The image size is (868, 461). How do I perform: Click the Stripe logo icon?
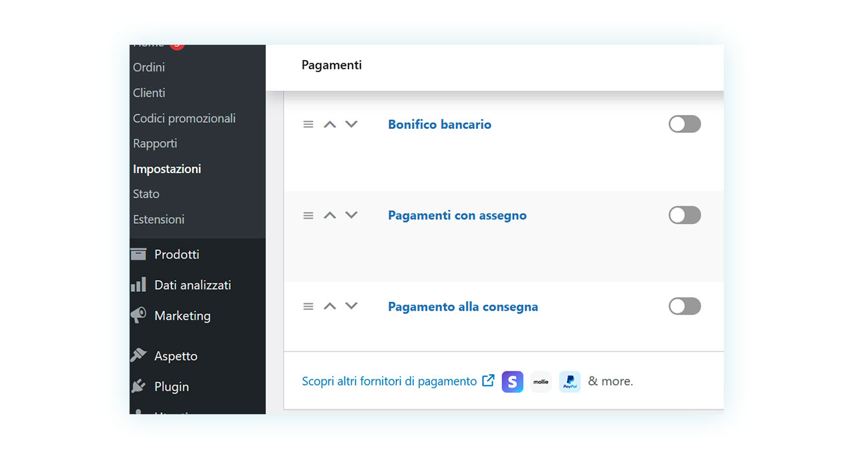(513, 381)
